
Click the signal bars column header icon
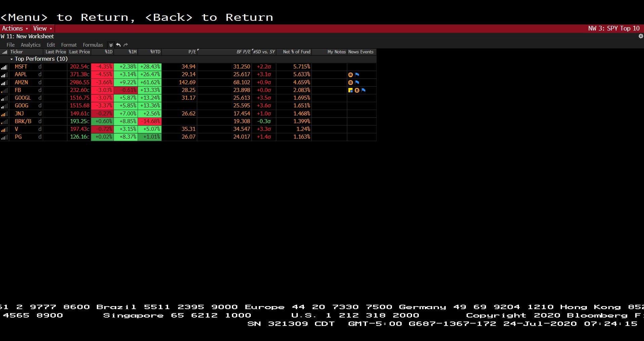tap(4, 52)
